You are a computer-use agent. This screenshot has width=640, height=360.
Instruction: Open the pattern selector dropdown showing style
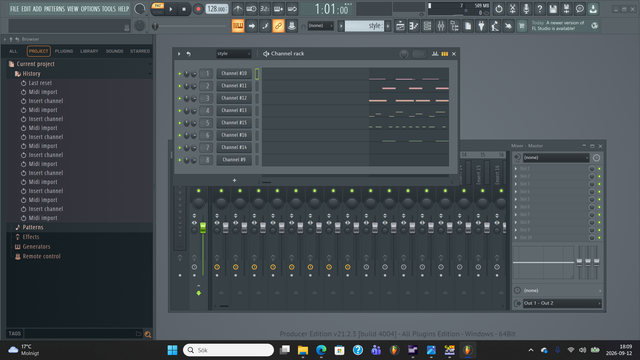(364, 26)
